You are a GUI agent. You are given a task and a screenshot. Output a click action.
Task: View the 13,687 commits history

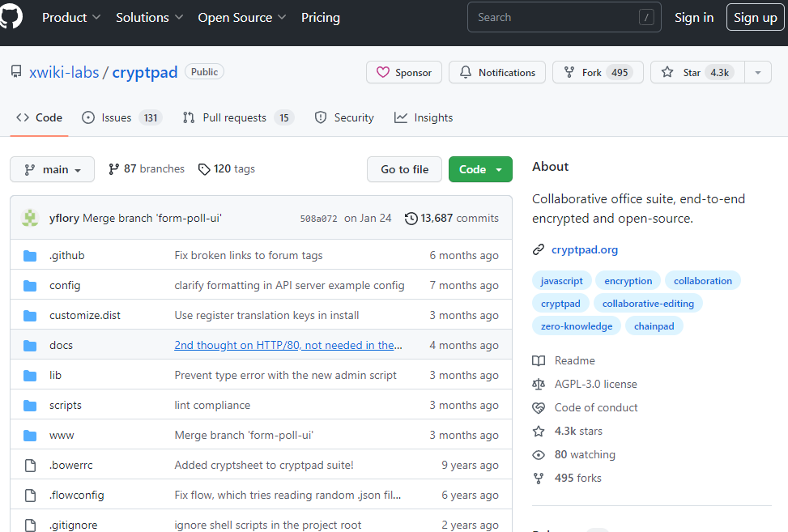pos(452,218)
